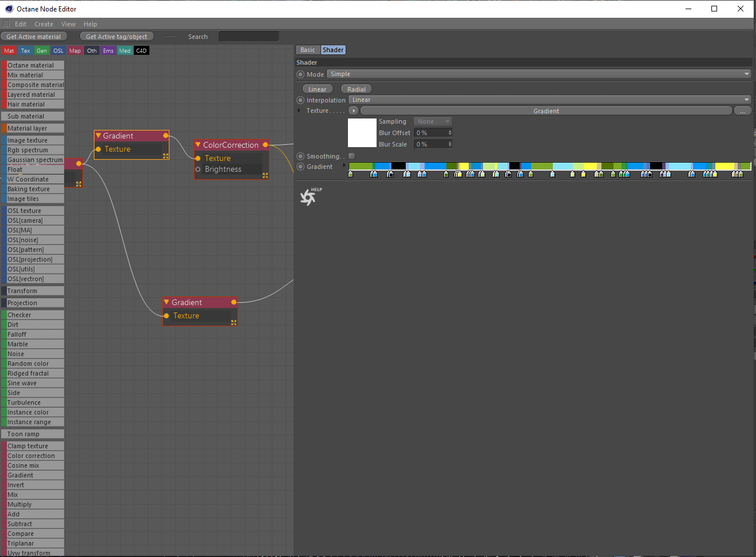Select Toon ramp in node list
This screenshot has height=557, width=756.
coord(33,434)
